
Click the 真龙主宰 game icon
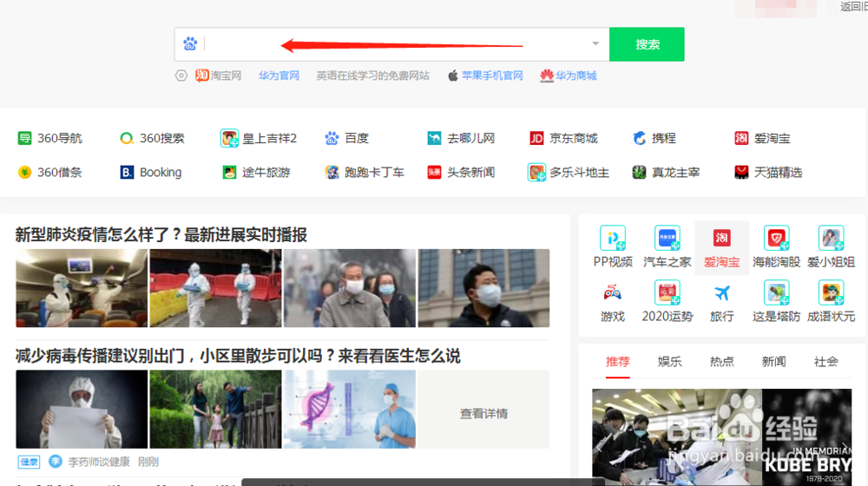click(x=639, y=172)
